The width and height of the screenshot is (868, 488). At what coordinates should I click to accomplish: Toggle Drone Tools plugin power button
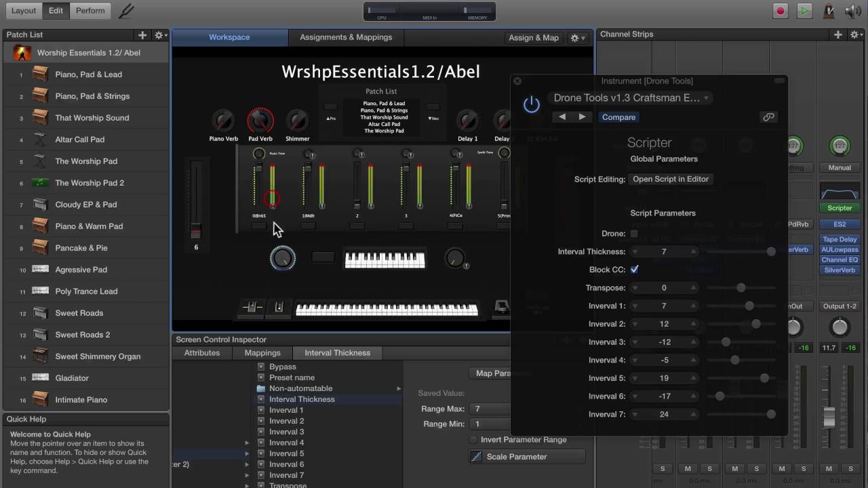(x=531, y=104)
